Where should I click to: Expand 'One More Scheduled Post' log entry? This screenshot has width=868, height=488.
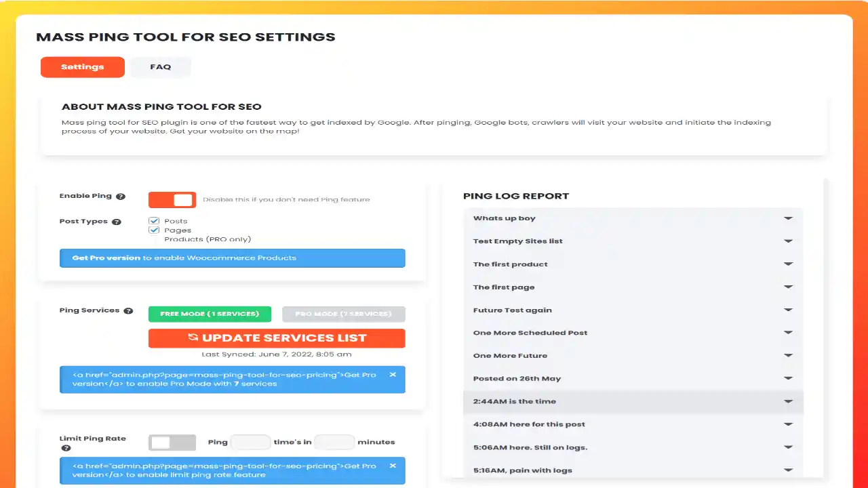tap(633, 333)
